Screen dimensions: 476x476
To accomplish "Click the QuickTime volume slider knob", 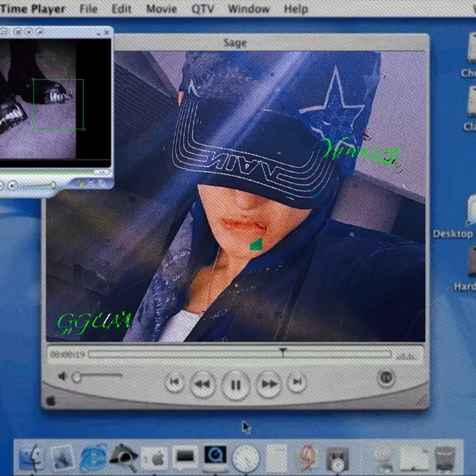I will click(77, 377).
